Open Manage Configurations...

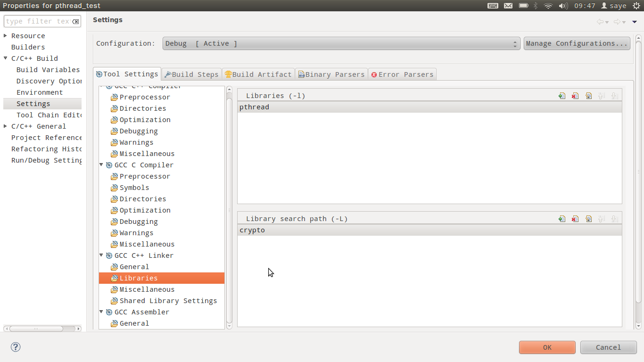[577, 43]
